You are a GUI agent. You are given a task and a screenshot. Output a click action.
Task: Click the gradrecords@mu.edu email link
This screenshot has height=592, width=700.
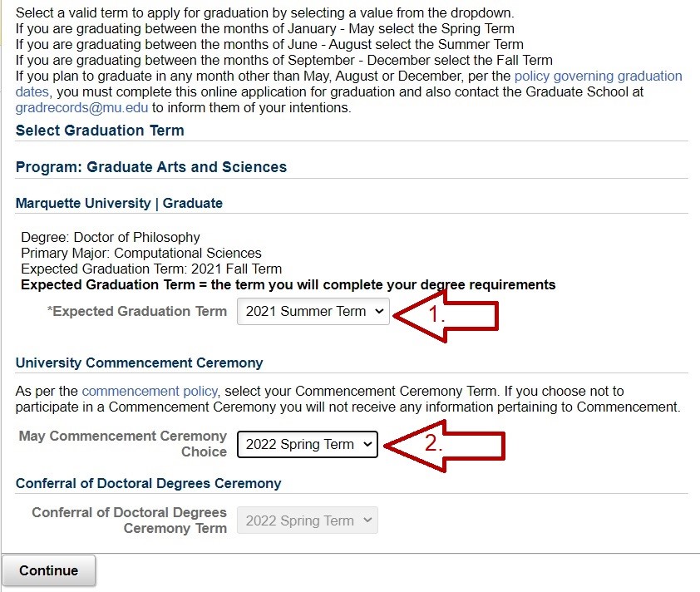pyautogui.click(x=81, y=107)
